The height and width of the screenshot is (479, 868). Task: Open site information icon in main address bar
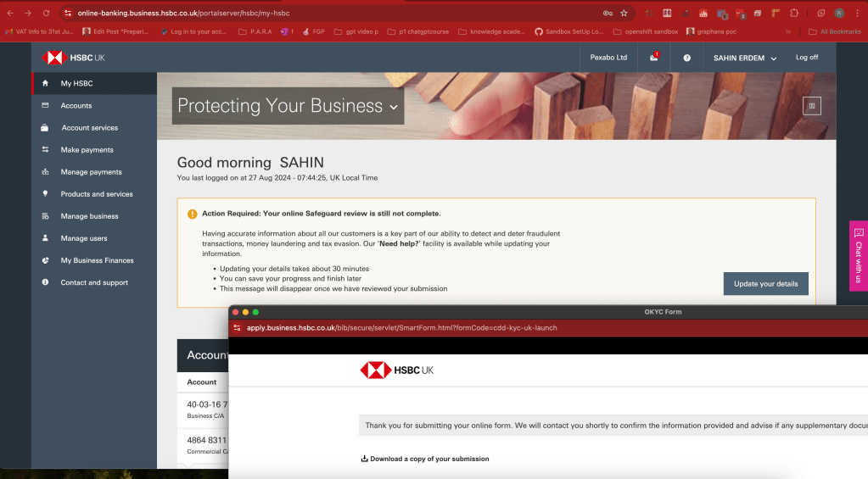(68, 14)
